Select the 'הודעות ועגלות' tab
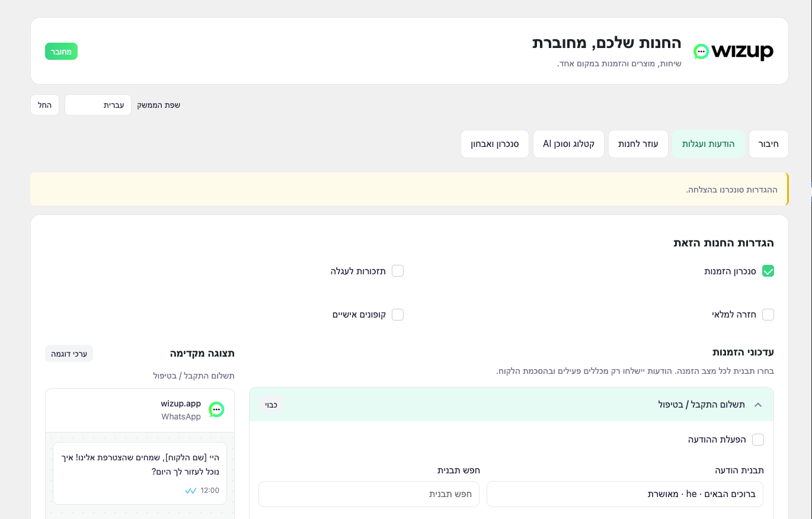812x519 pixels. tap(708, 144)
